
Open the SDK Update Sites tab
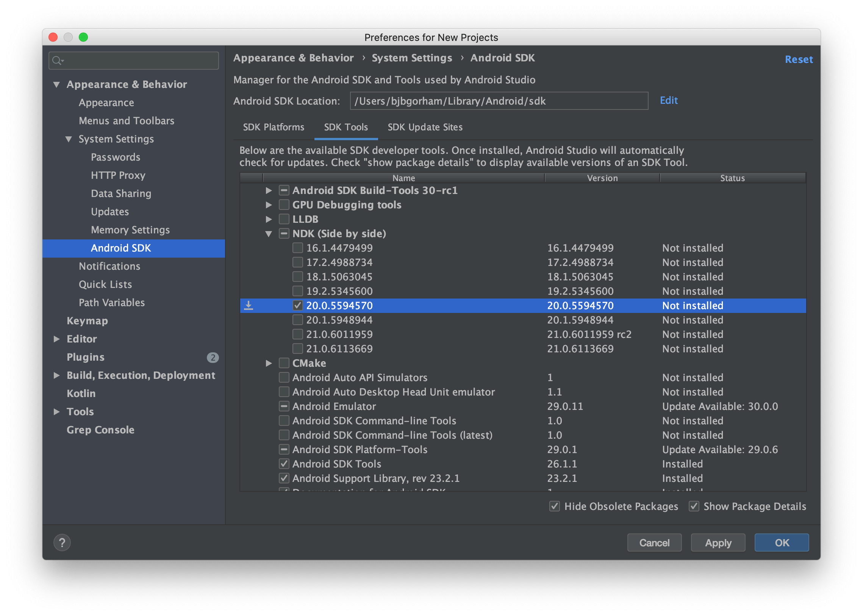tap(425, 127)
